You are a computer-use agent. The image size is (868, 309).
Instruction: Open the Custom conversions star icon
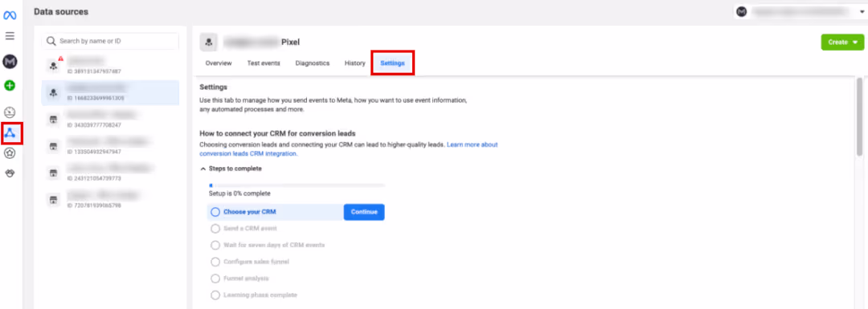click(x=10, y=153)
